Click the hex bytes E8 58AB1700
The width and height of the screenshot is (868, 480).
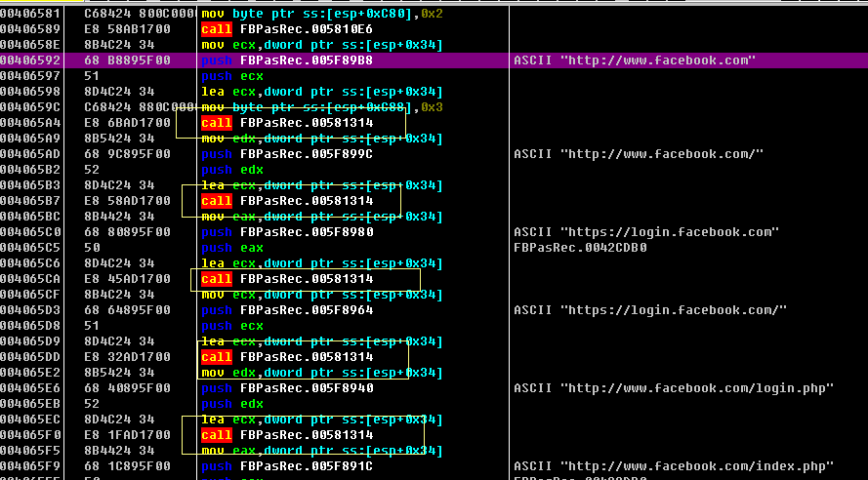[x=127, y=28]
